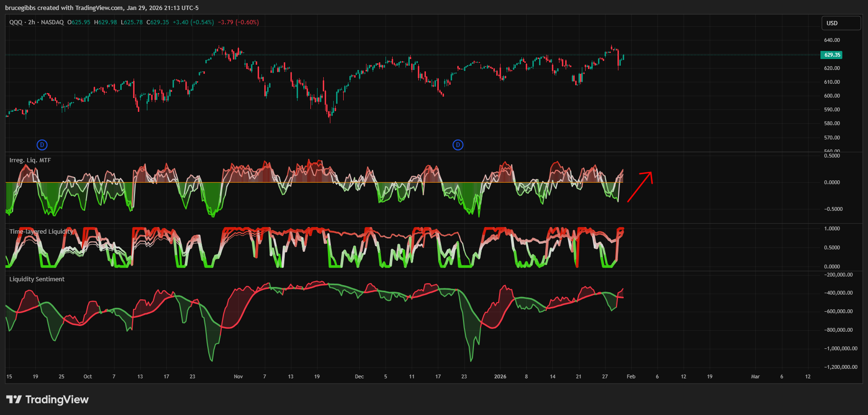Image resolution: width=868 pixels, height=415 pixels.
Task: Click the dividend marker in late September
Action: tap(42, 145)
